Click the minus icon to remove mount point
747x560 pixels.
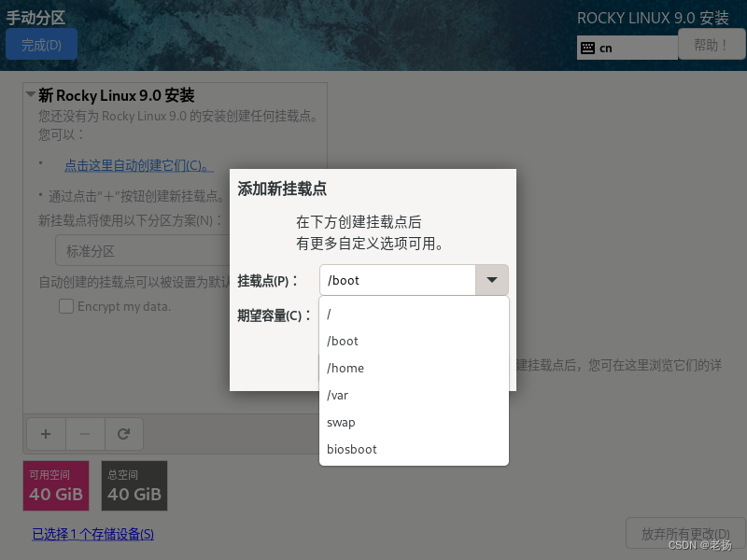tap(85, 434)
